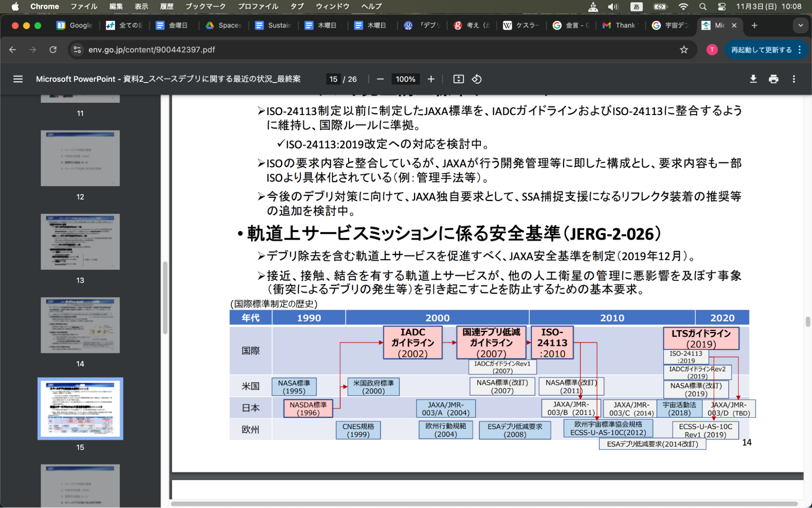Open the ブックマーク menu
This screenshot has width=812, height=508.
coord(206,7)
